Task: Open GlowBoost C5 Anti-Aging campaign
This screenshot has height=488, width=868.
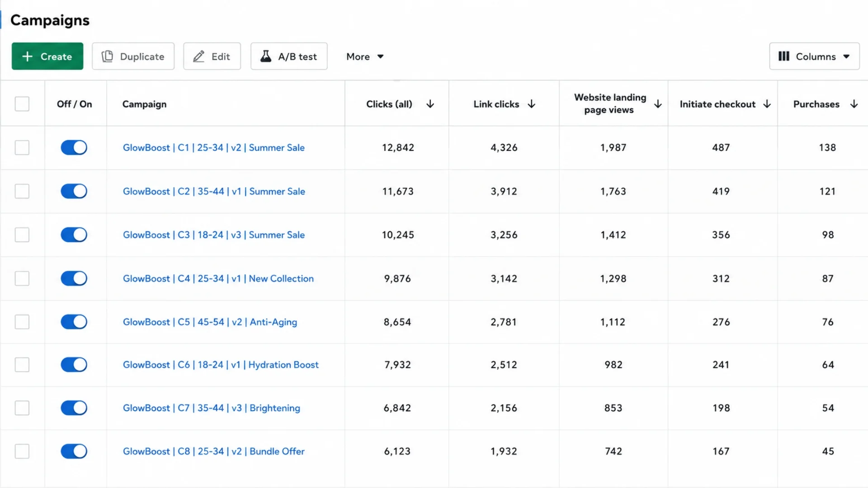Action: pyautogui.click(x=210, y=322)
